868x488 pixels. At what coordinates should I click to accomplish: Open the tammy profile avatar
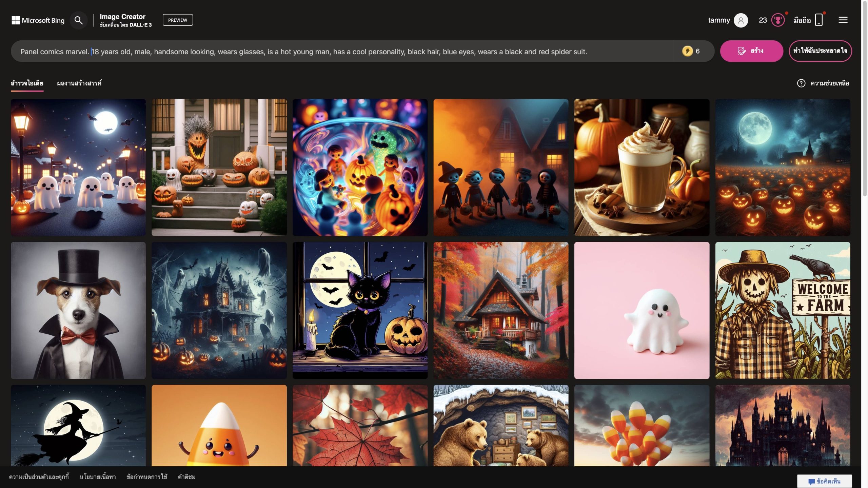(741, 20)
